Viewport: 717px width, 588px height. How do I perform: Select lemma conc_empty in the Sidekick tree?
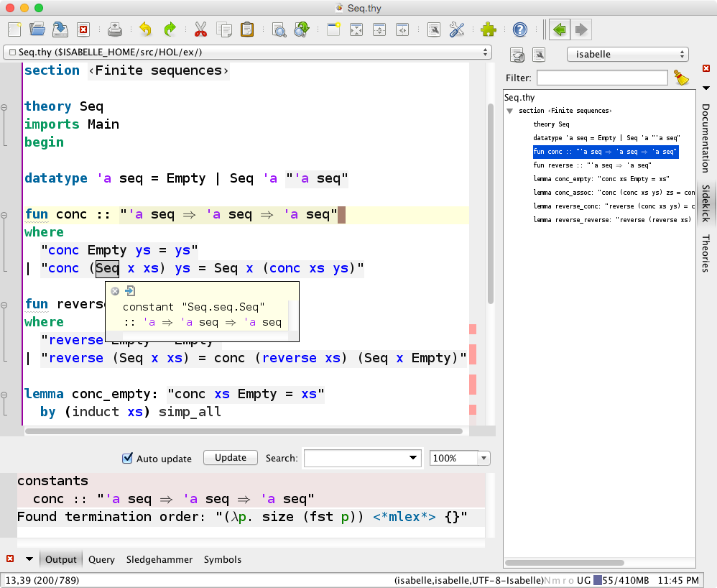pyautogui.click(x=601, y=178)
